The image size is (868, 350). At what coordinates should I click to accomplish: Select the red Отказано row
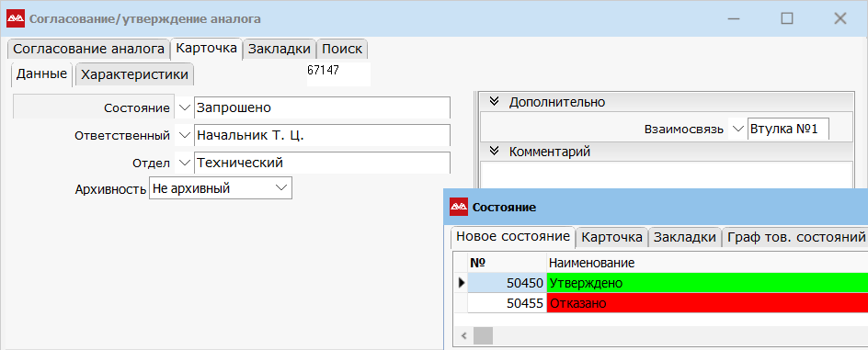(707, 303)
